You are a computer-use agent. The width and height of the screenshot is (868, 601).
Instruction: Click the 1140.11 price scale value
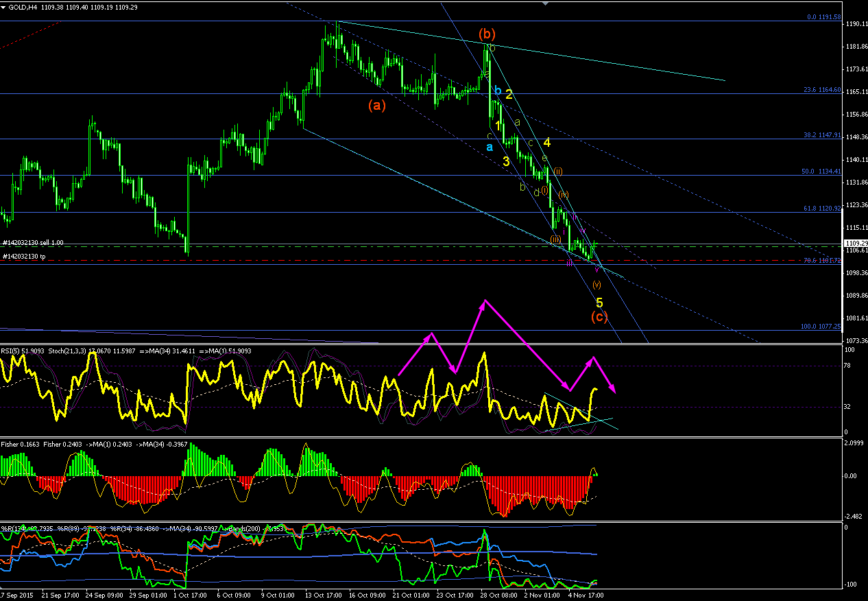tap(856, 160)
